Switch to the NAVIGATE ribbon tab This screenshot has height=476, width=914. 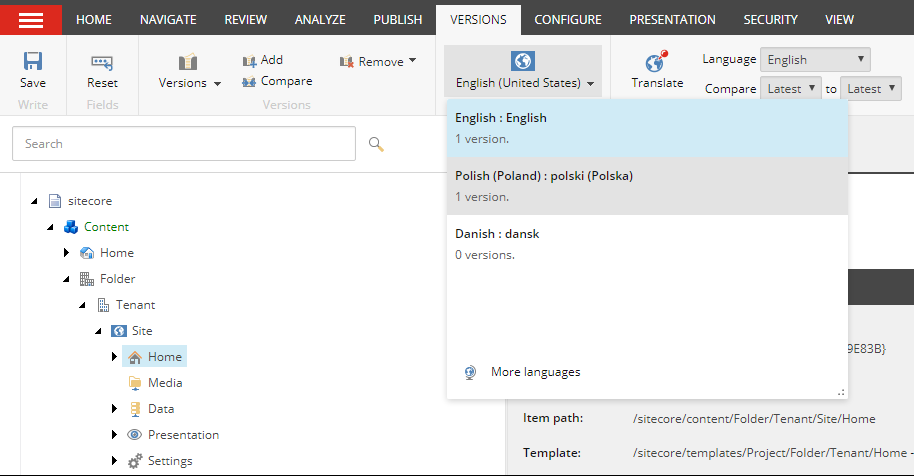(168, 20)
